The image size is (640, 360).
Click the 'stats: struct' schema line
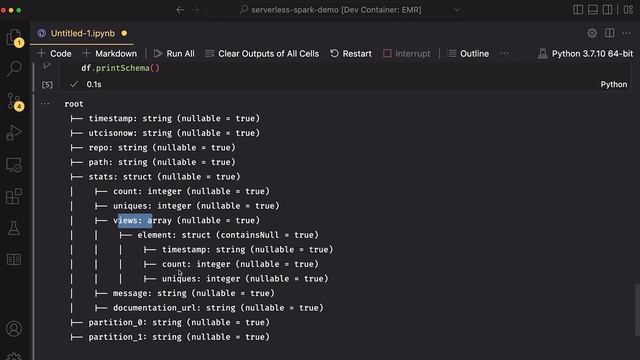point(155,177)
